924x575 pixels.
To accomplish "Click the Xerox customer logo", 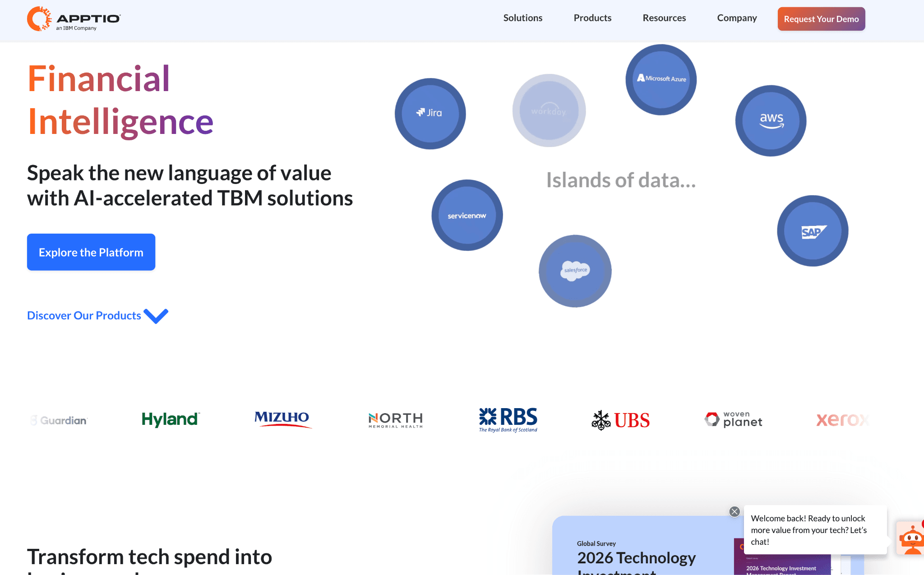I will click(x=842, y=420).
